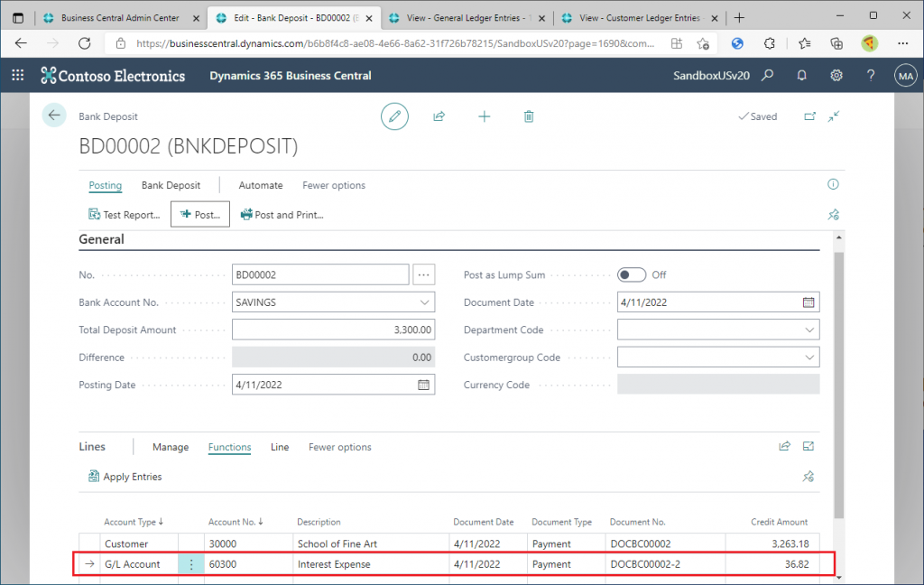Sort by Account No. column header
Viewport: 924px width, 585px height.
point(236,522)
